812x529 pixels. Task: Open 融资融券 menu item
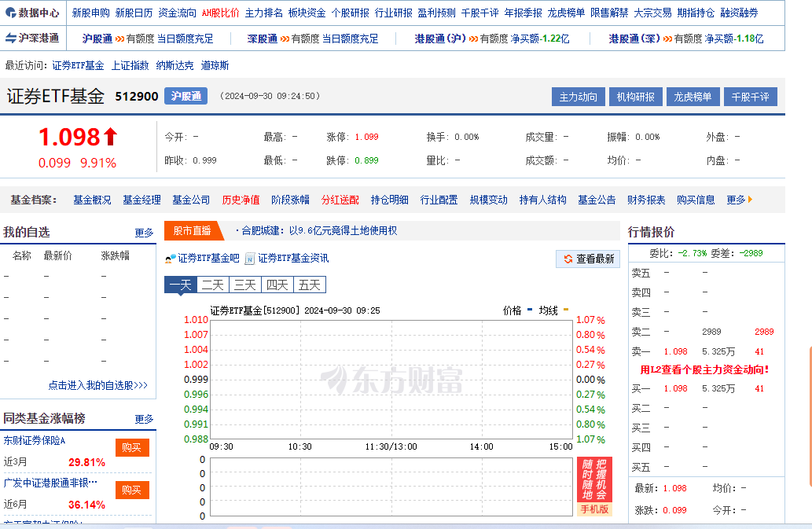click(x=739, y=13)
